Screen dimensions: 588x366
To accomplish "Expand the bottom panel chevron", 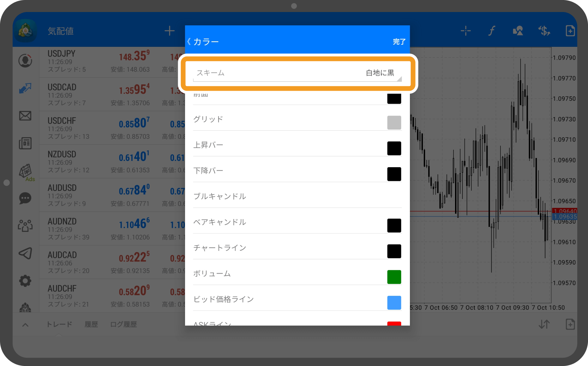I will [x=25, y=325].
